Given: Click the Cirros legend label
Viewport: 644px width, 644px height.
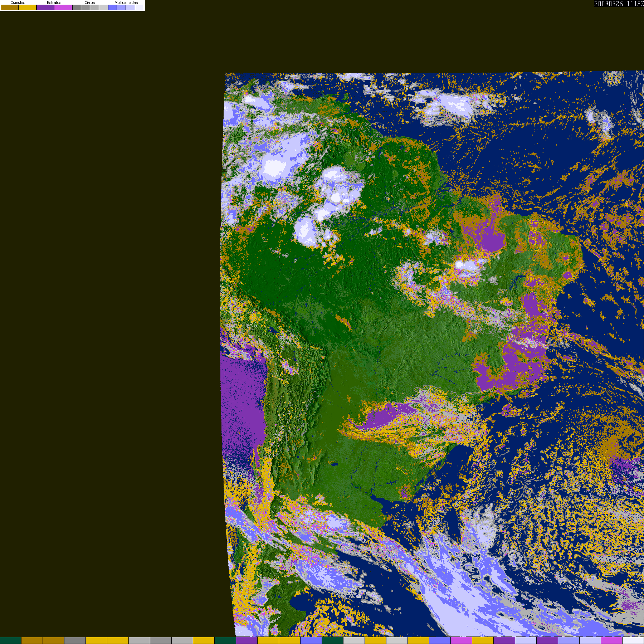Looking at the screenshot, I should [x=90, y=3].
